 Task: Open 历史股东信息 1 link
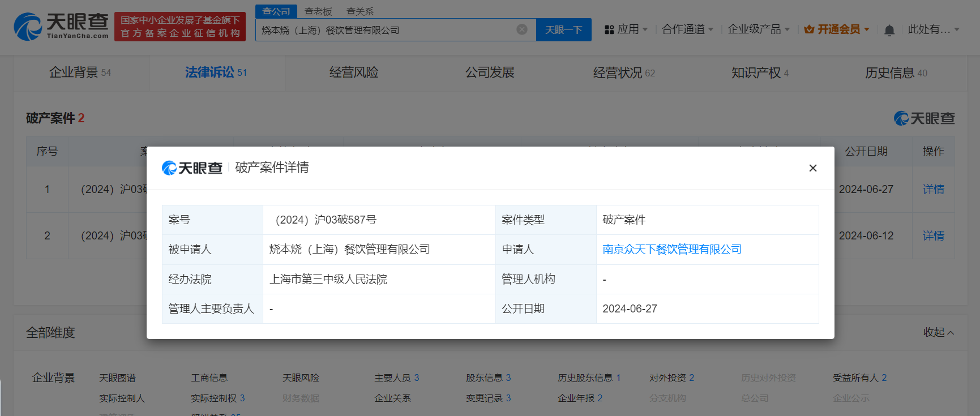pos(589,378)
